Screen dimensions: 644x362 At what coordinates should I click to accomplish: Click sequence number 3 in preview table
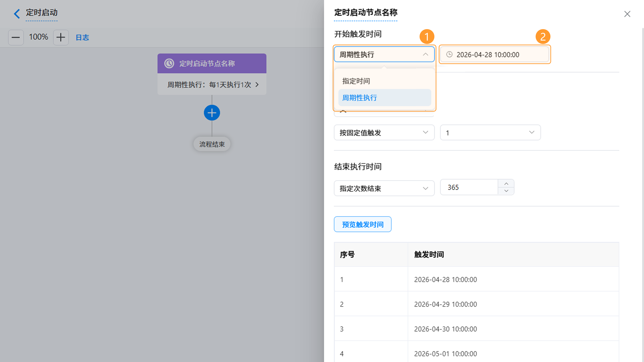pos(341,329)
